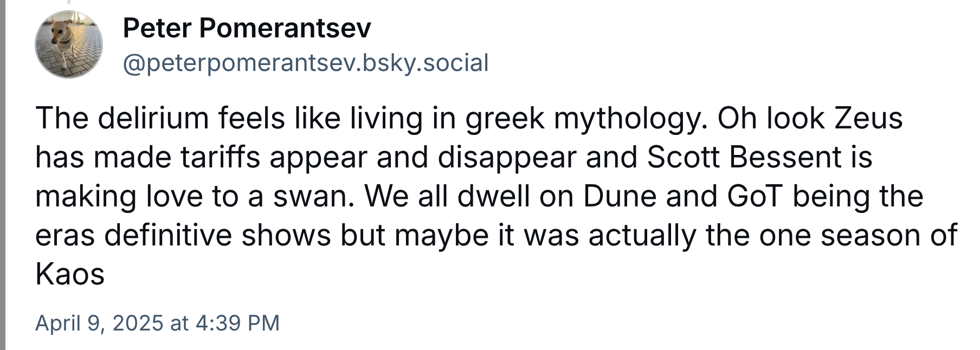Click the word Zeus in the post
The height and width of the screenshot is (350, 980).
point(868,118)
